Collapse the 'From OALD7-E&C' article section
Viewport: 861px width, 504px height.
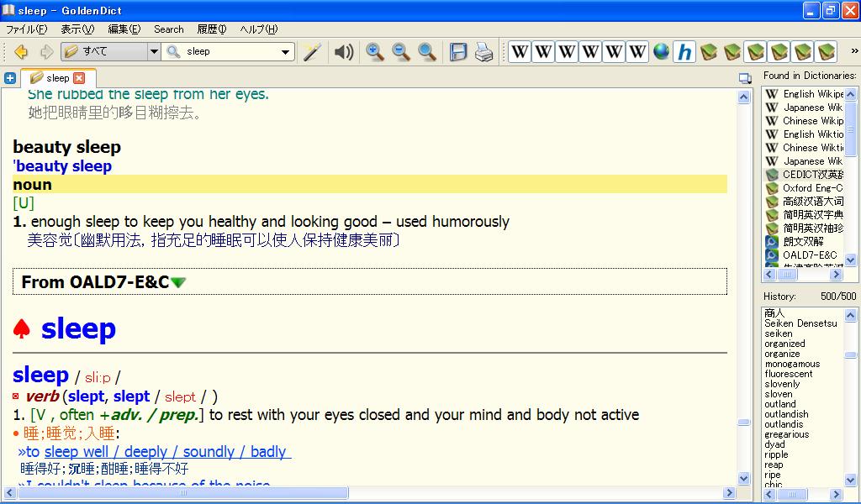click(x=178, y=282)
